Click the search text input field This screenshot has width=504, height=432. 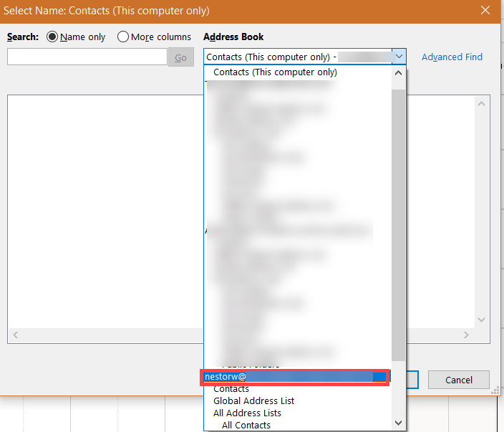tap(87, 57)
